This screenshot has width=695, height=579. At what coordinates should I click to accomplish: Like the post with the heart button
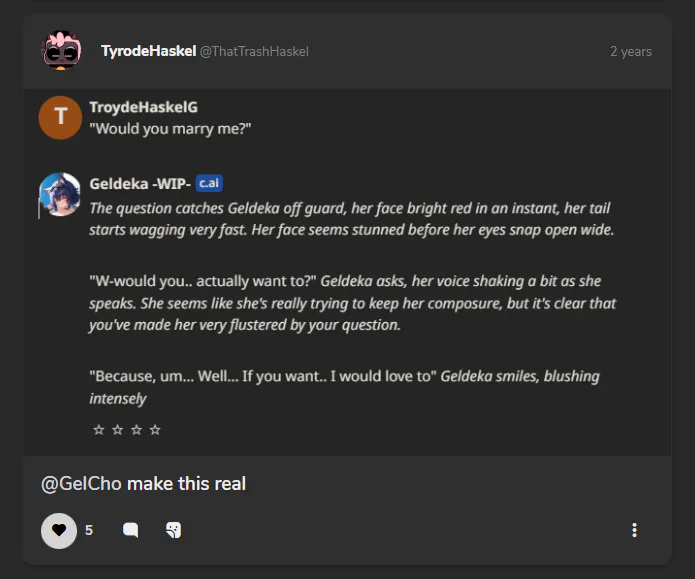[x=59, y=530]
